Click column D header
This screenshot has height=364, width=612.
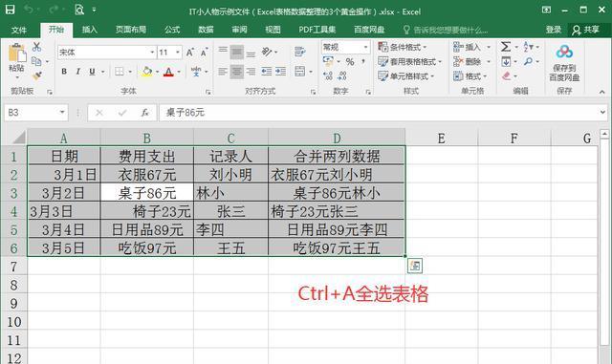coord(337,139)
